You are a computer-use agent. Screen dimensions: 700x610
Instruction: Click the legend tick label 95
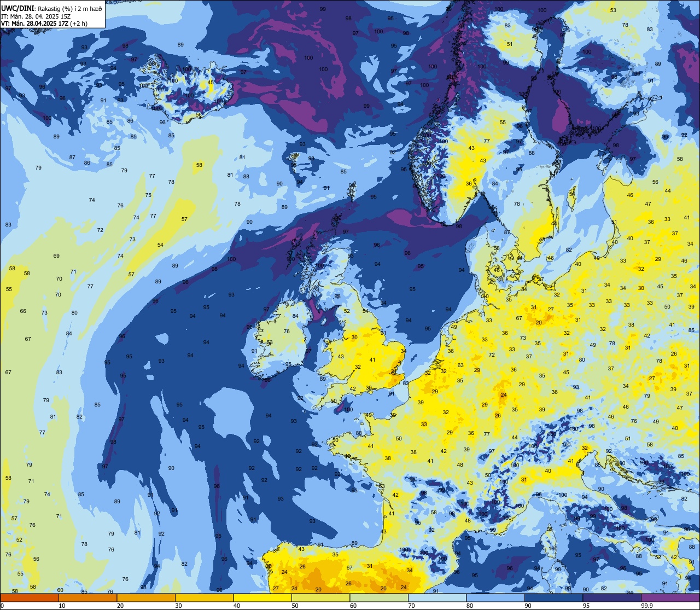[x=586, y=605]
